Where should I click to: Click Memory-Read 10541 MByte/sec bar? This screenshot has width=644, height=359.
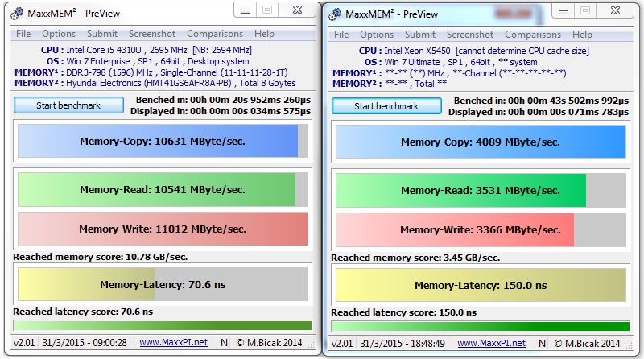(163, 189)
